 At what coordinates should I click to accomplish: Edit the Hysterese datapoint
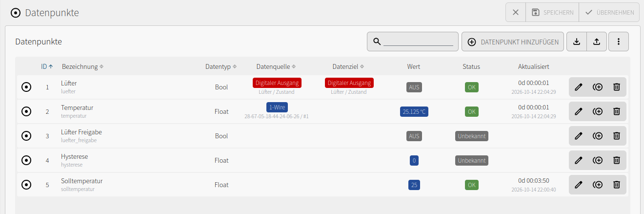579,160
